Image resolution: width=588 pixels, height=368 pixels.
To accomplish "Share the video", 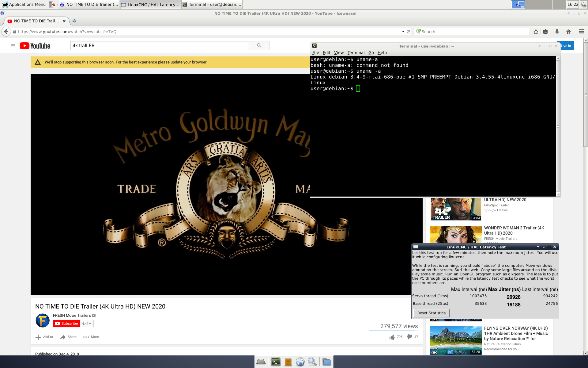I will 68,337.
